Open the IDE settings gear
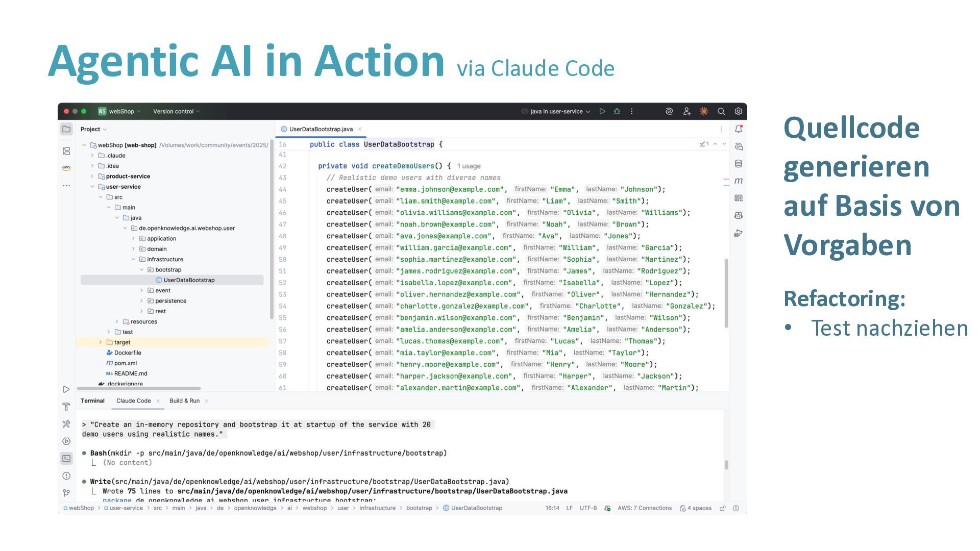The image size is (980, 551). (x=739, y=111)
